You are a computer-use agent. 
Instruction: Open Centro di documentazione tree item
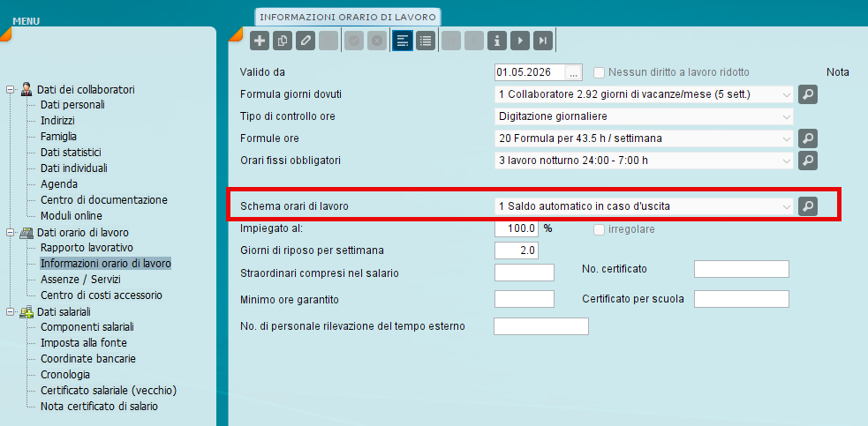(104, 199)
